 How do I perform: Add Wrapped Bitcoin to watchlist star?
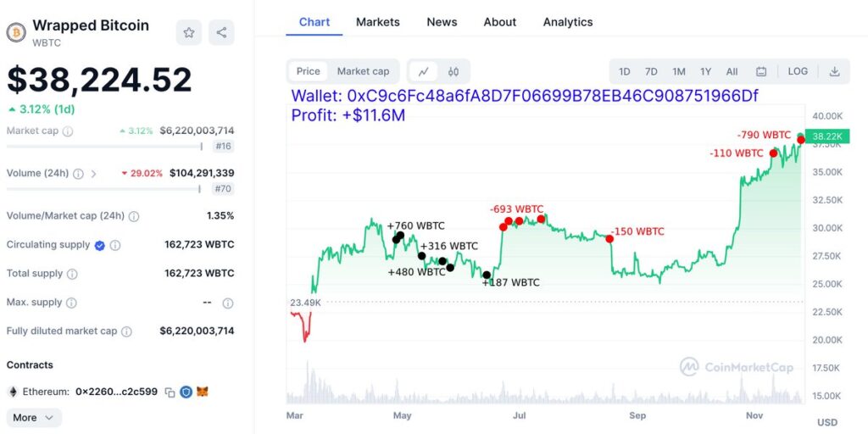[189, 33]
